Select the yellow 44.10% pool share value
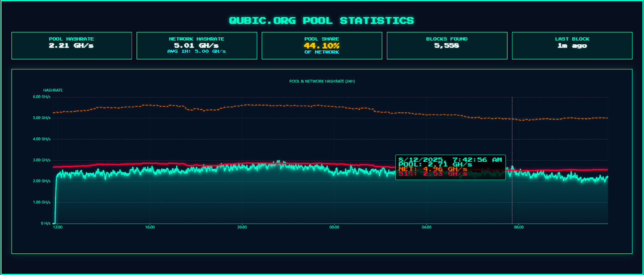Viewport: 644px width, 275px height. pyautogui.click(x=322, y=45)
